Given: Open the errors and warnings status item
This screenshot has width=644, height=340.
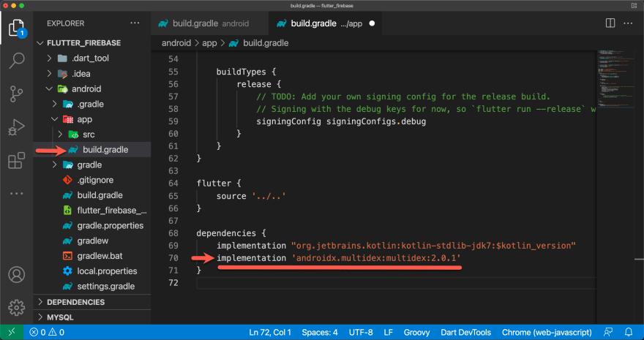Looking at the screenshot, I should (x=48, y=332).
